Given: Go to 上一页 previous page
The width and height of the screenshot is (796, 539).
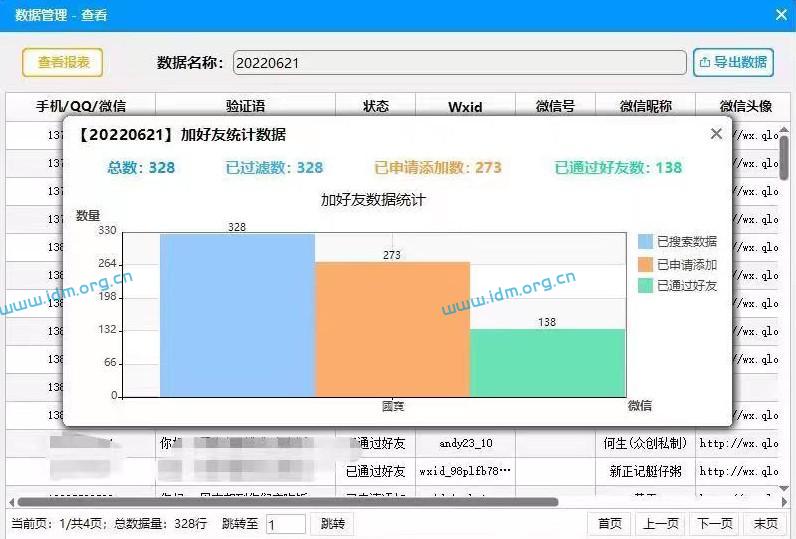Looking at the screenshot, I should (x=661, y=524).
